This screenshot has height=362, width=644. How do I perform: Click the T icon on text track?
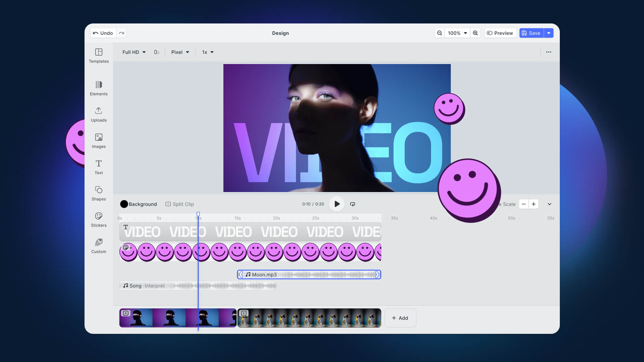(126, 227)
